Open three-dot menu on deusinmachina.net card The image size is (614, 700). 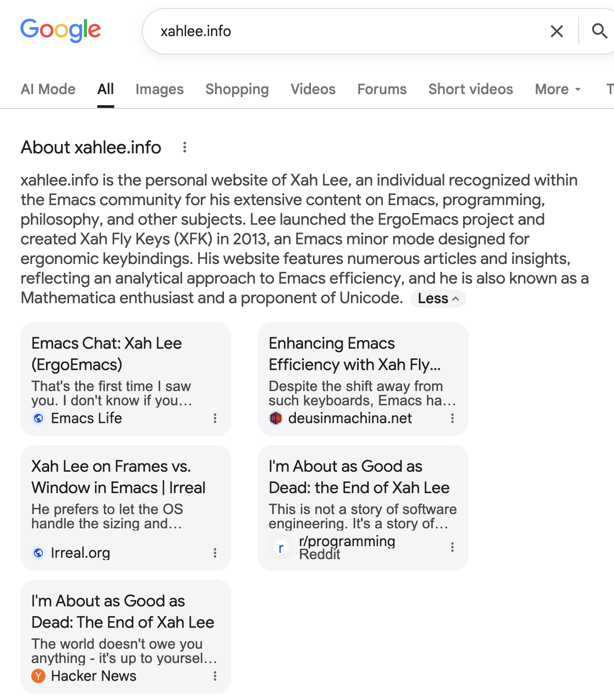(x=452, y=418)
